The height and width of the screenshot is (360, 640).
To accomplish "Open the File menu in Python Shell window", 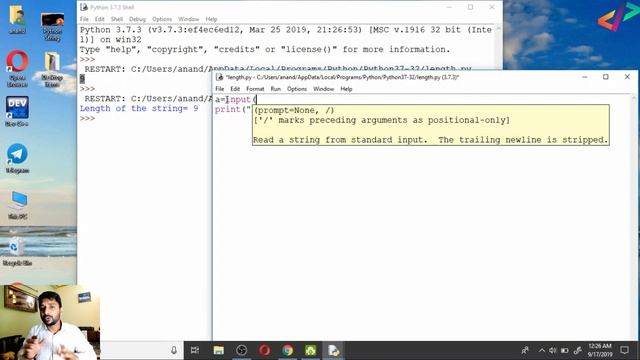I will click(84, 19).
